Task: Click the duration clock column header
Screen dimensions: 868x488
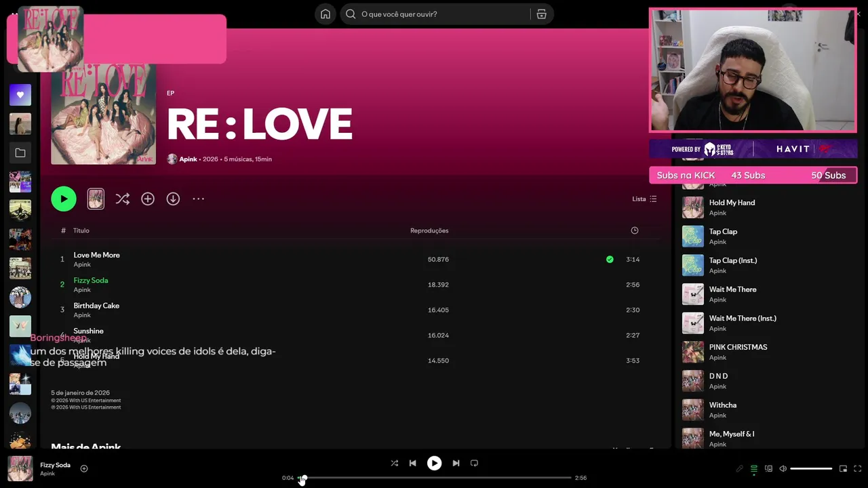Action: [635, 230]
